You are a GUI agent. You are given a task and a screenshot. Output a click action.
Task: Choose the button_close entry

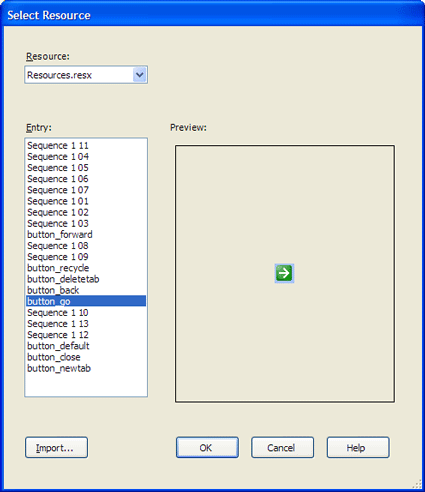(x=86, y=357)
